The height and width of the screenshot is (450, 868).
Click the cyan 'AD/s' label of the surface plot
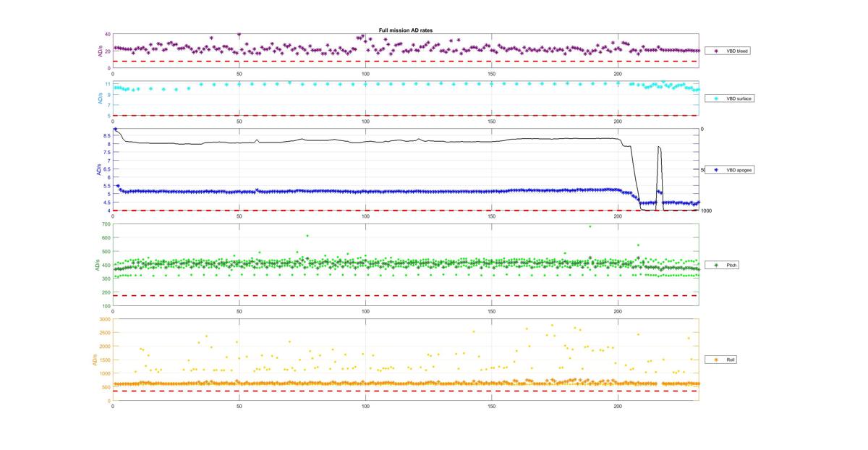coord(99,98)
